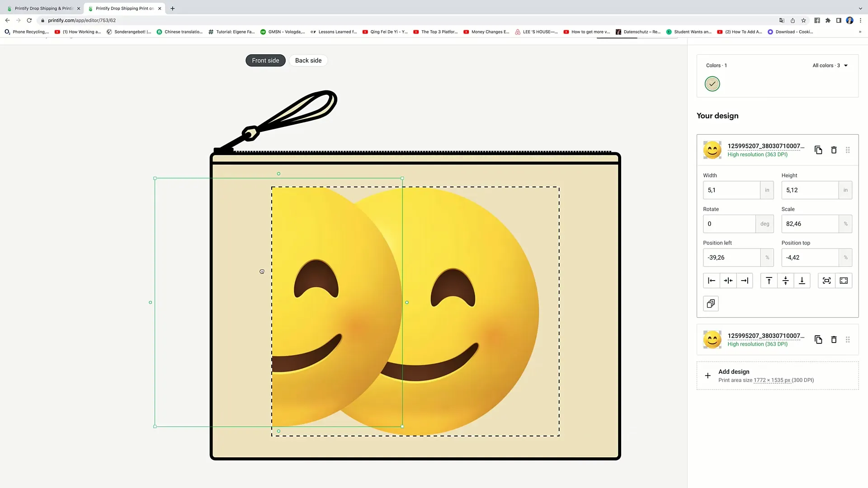The width and height of the screenshot is (868, 488).
Task: Center design horizontally
Action: tap(728, 281)
